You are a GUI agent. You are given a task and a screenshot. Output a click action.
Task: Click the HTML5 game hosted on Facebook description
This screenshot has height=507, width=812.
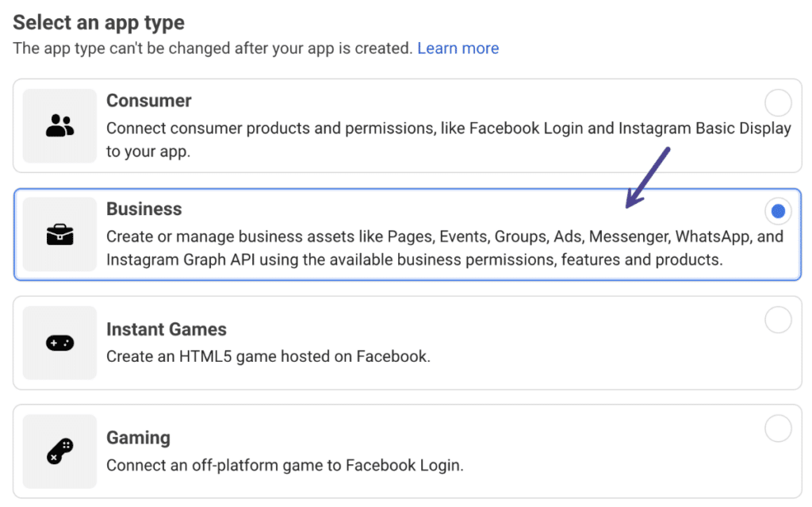(x=268, y=357)
